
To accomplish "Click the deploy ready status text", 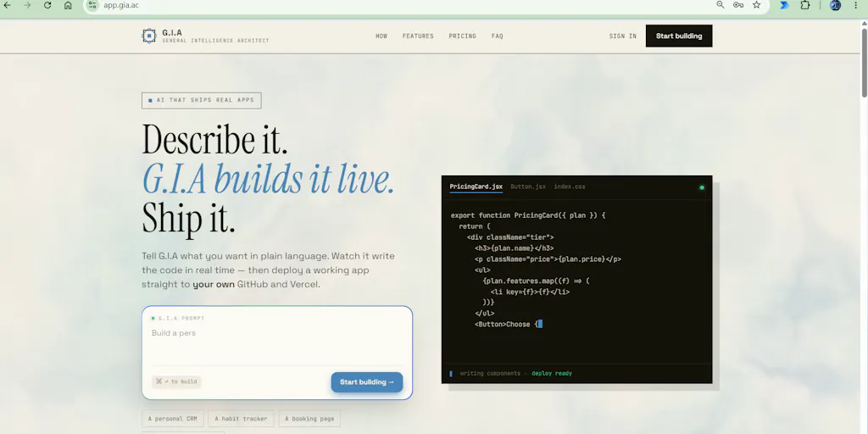I will (552, 374).
